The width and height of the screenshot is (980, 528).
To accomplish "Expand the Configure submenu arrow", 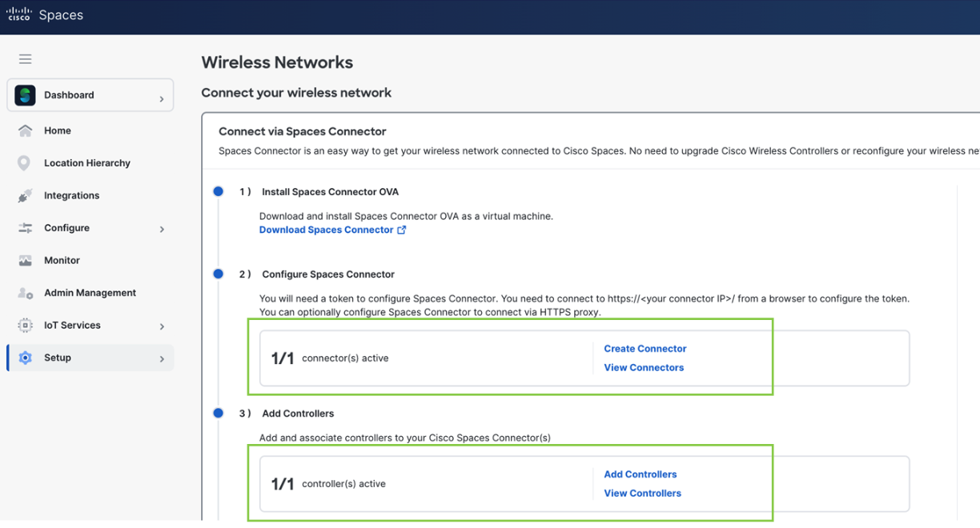I will 162,230.
